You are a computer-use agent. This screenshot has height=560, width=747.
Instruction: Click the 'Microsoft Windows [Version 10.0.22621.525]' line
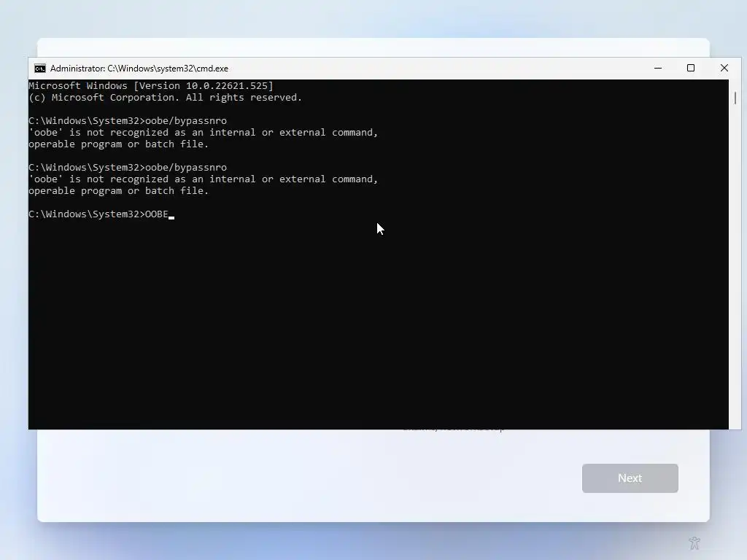(x=151, y=86)
